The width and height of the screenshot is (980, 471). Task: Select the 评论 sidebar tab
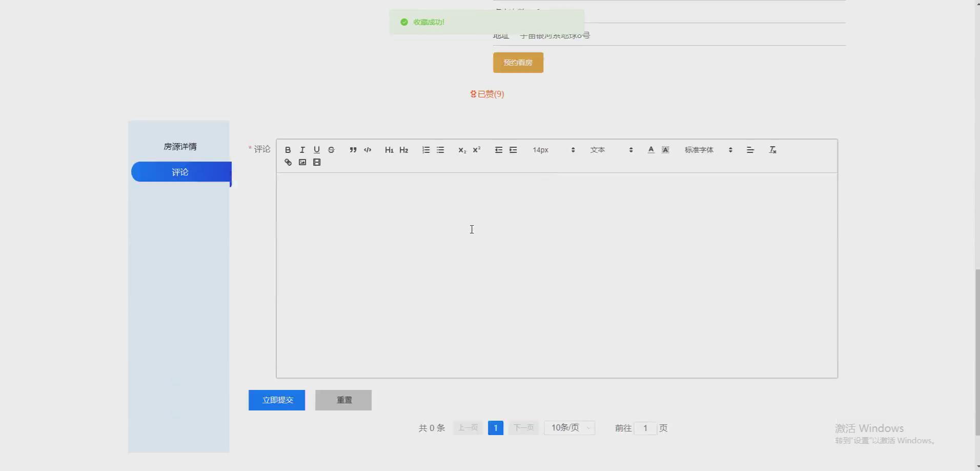(180, 172)
